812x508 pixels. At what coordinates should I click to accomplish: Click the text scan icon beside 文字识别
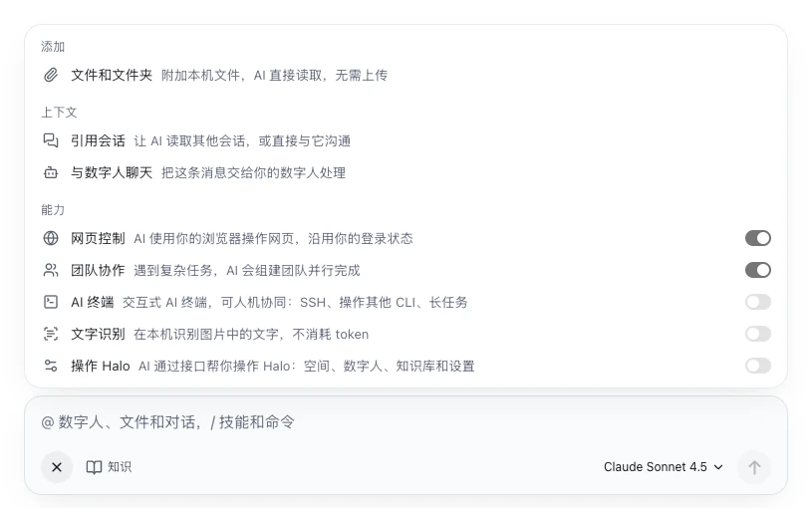coord(51,334)
